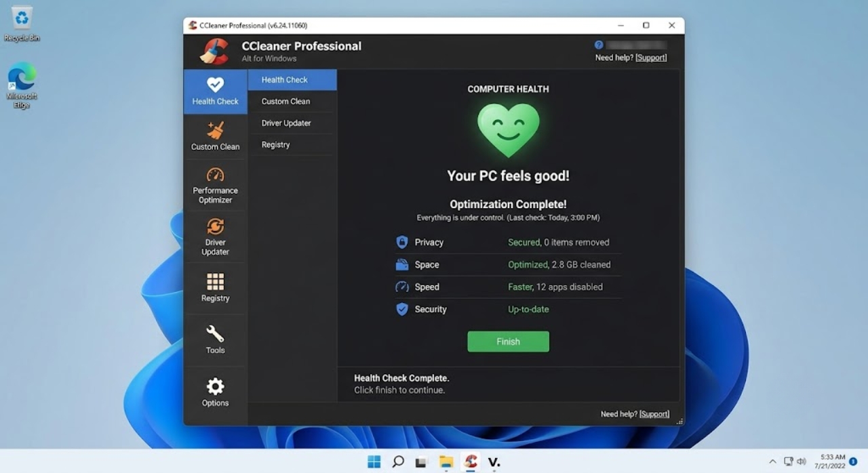The height and width of the screenshot is (473, 868).
Task: Click 'Health Check Complete.' status text
Action: coord(401,378)
